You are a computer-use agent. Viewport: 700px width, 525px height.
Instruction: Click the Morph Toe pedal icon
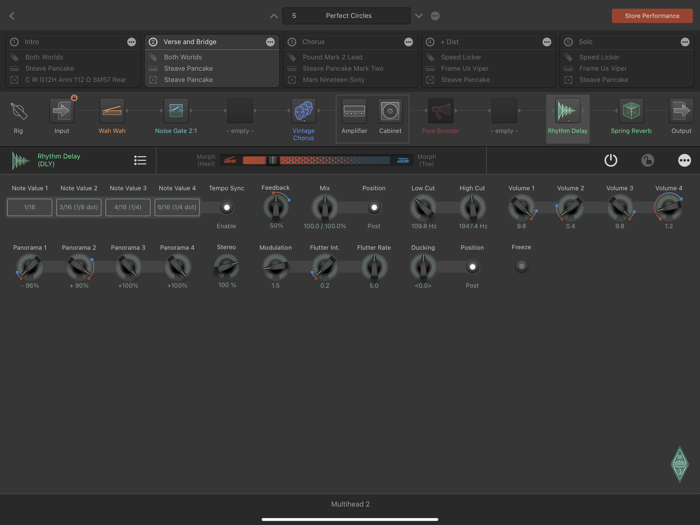[x=403, y=160]
